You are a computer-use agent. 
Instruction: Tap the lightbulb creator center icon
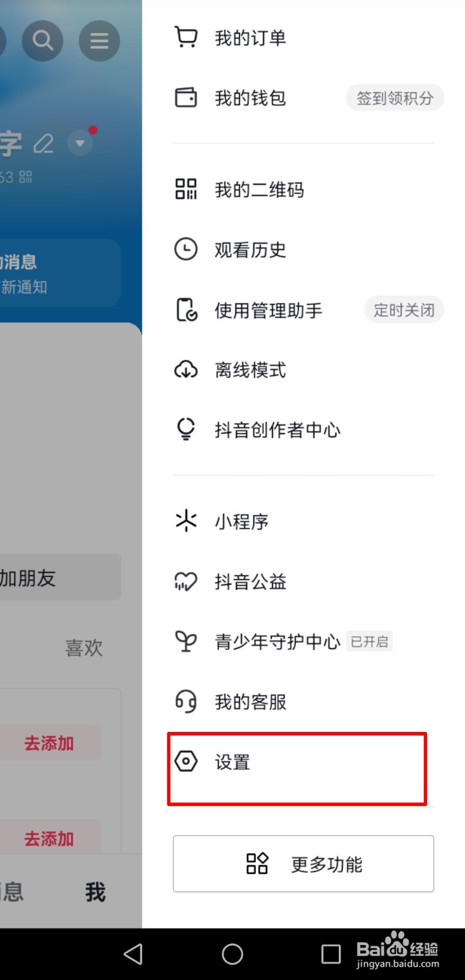pos(186,429)
